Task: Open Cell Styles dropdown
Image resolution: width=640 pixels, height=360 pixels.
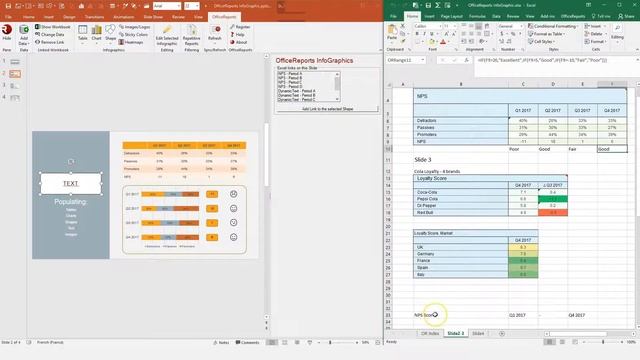Action: [541, 41]
